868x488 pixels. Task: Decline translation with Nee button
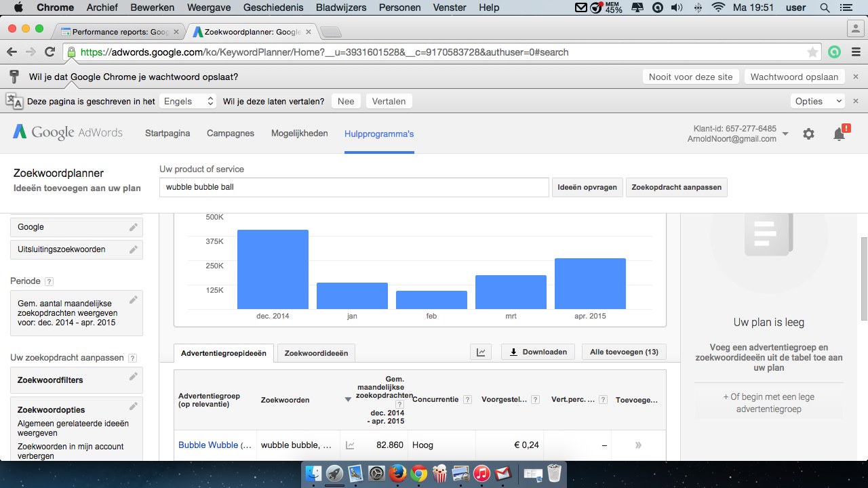[346, 101]
